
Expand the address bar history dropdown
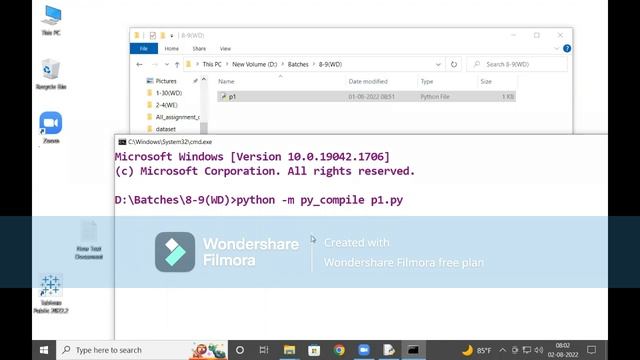tap(438, 64)
